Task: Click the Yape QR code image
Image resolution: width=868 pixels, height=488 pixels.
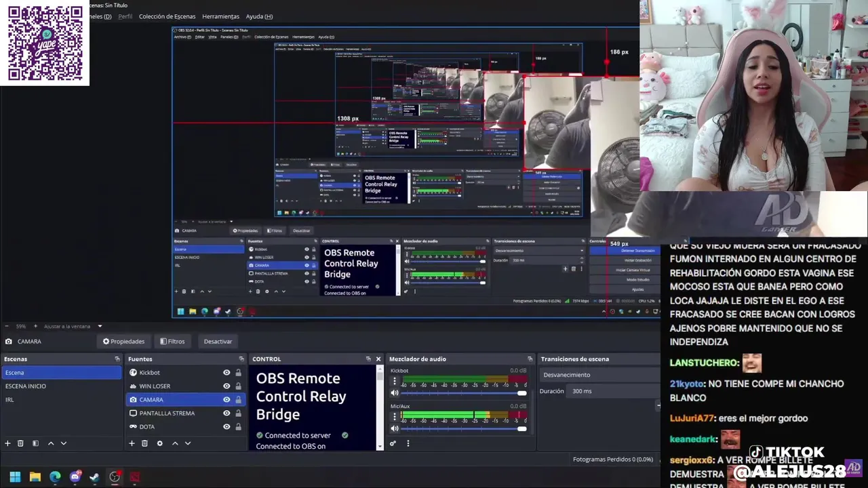Action: (45, 43)
